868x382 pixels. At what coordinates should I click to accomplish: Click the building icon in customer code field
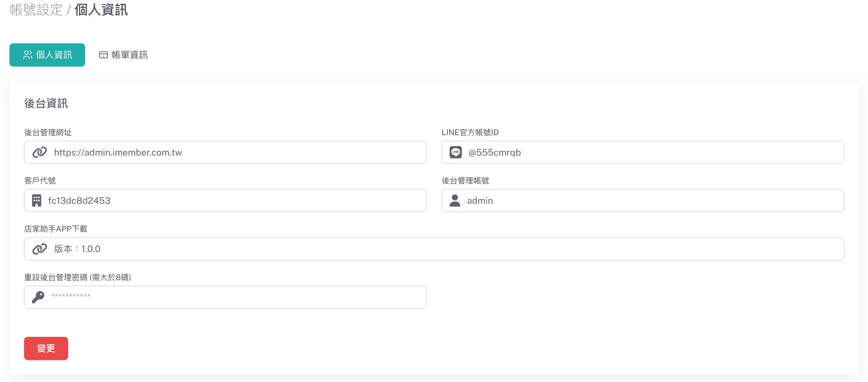[36, 200]
